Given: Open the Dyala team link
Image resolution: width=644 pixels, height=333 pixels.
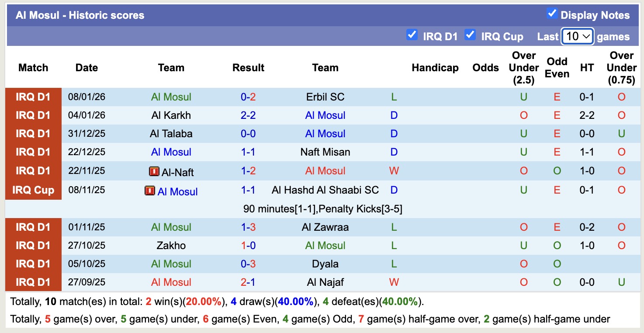Looking at the screenshot, I should (x=325, y=264).
